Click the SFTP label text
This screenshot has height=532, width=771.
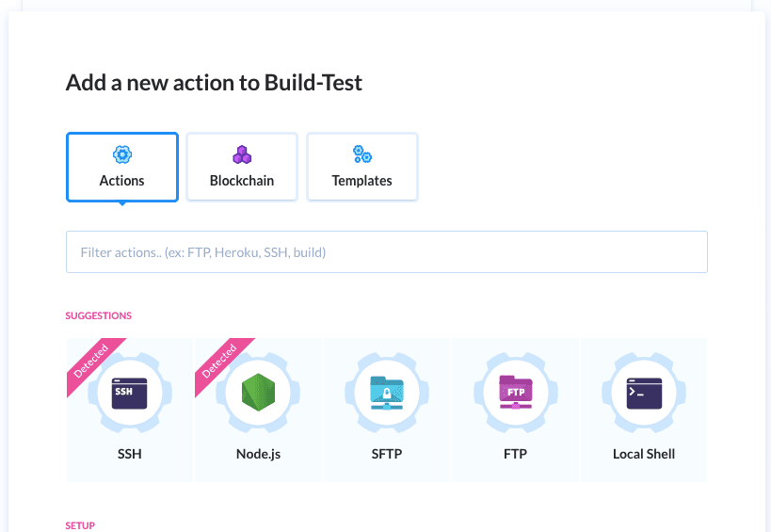click(x=387, y=454)
